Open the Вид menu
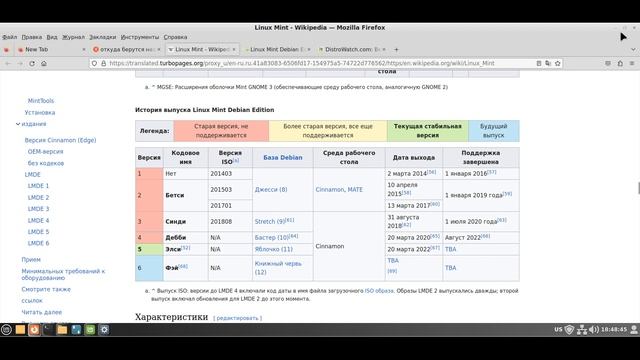This screenshot has width=640, height=360. pos(52,37)
